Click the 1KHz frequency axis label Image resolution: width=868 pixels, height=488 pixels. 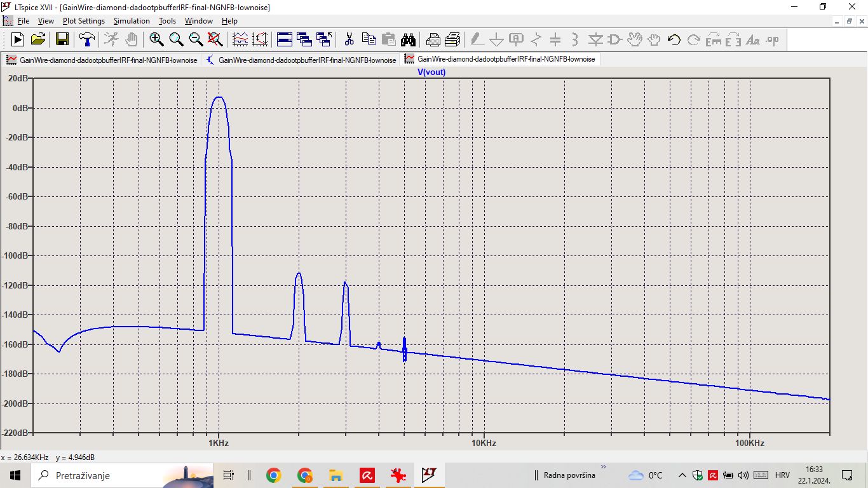(218, 443)
